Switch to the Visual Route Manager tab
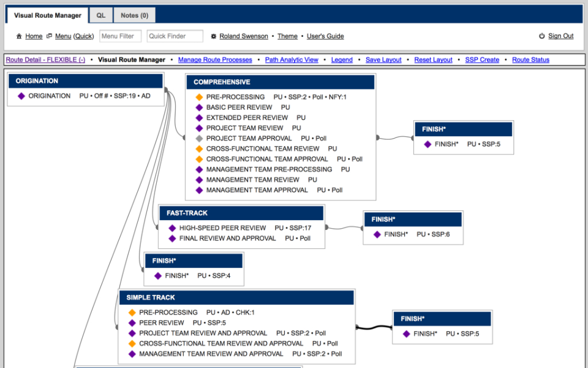 (48, 15)
